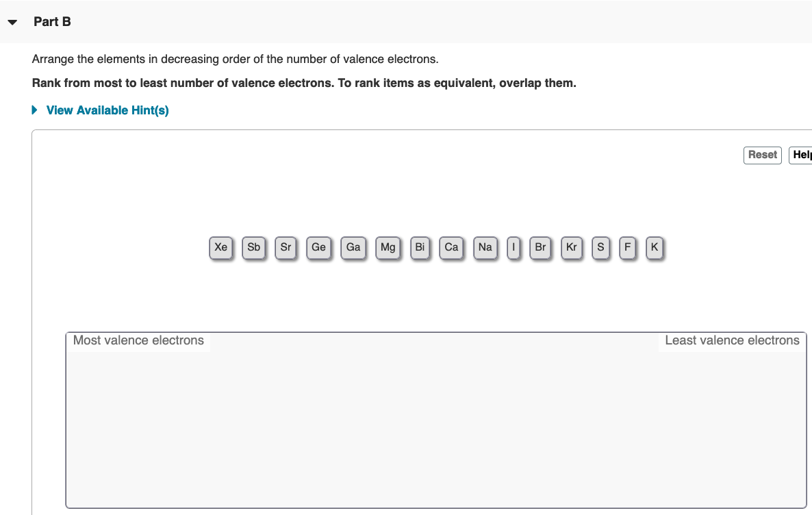Select the Ca element tile
This screenshot has width=812, height=515.
click(x=451, y=247)
